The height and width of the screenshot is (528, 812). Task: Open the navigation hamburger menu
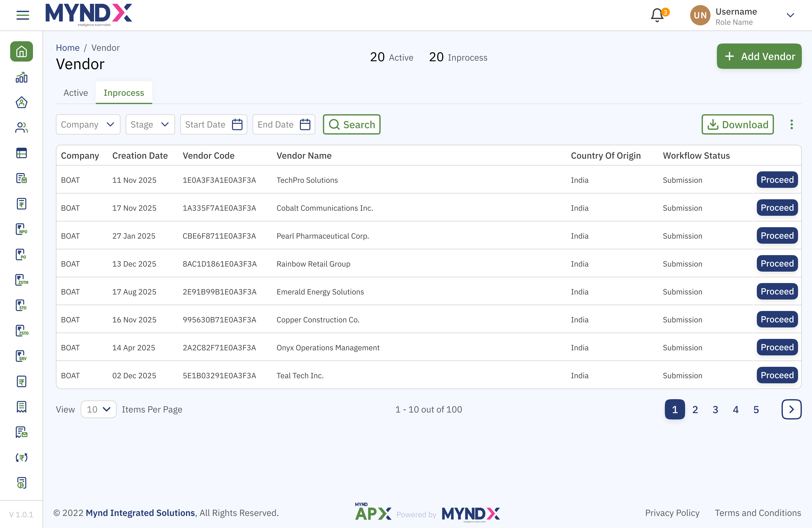click(x=23, y=15)
